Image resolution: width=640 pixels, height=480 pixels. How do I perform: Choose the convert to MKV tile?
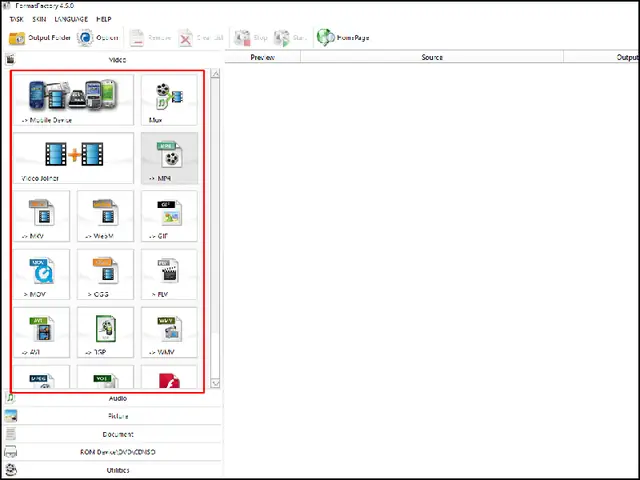pos(42,216)
